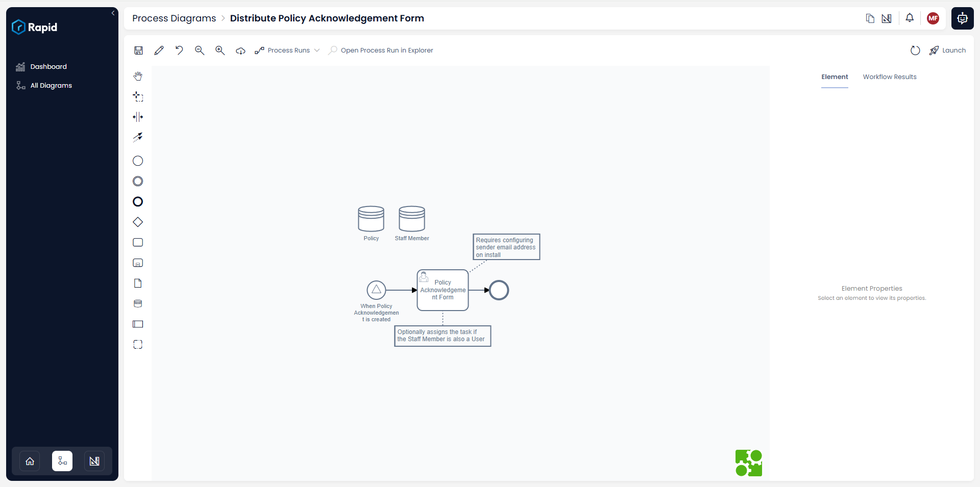Open Dashboard in the sidebar

(48, 67)
